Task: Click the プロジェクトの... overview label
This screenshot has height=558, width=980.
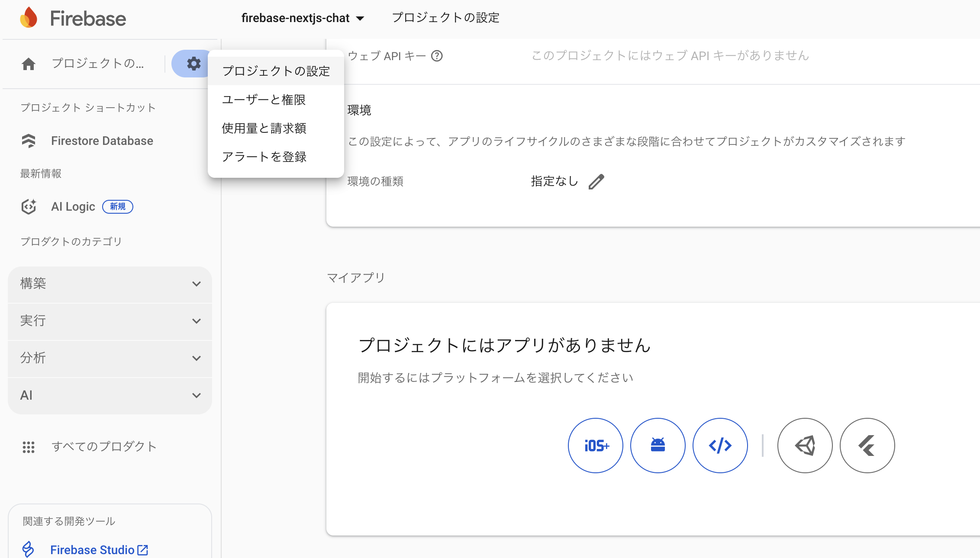Action: 98,64
